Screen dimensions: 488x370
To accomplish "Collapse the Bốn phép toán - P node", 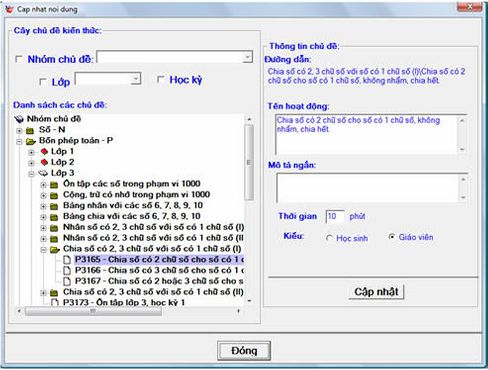I will click(19, 142).
